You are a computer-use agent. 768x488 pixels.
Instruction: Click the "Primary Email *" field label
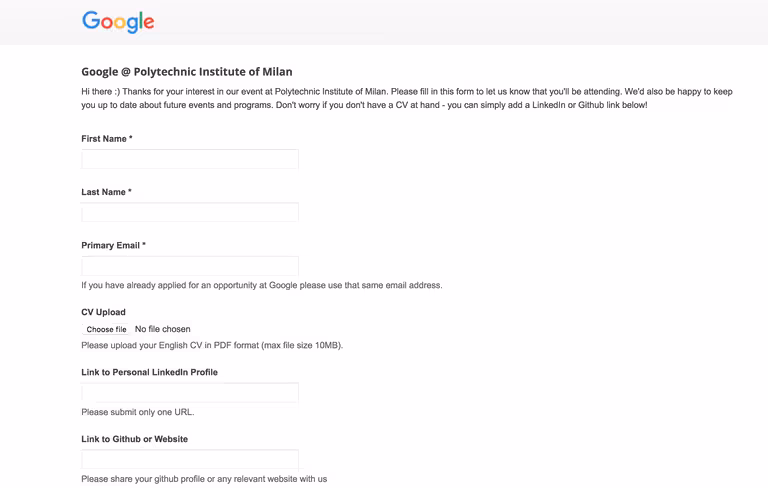coord(114,245)
